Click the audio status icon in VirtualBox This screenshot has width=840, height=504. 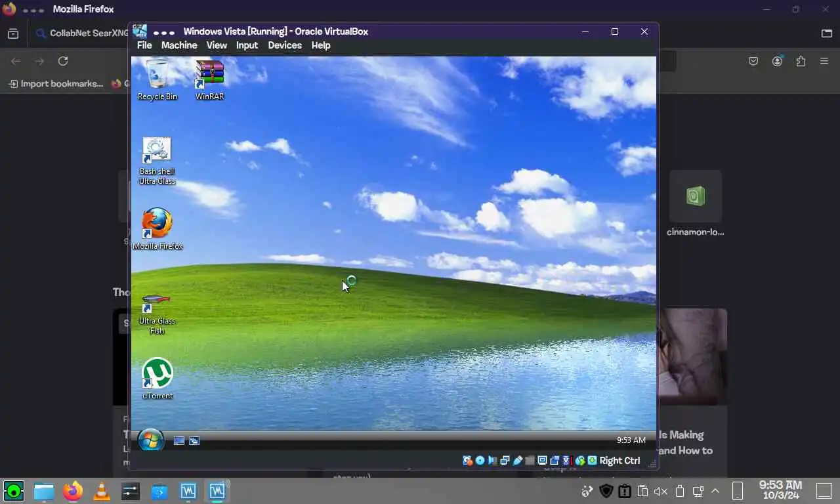click(x=492, y=461)
